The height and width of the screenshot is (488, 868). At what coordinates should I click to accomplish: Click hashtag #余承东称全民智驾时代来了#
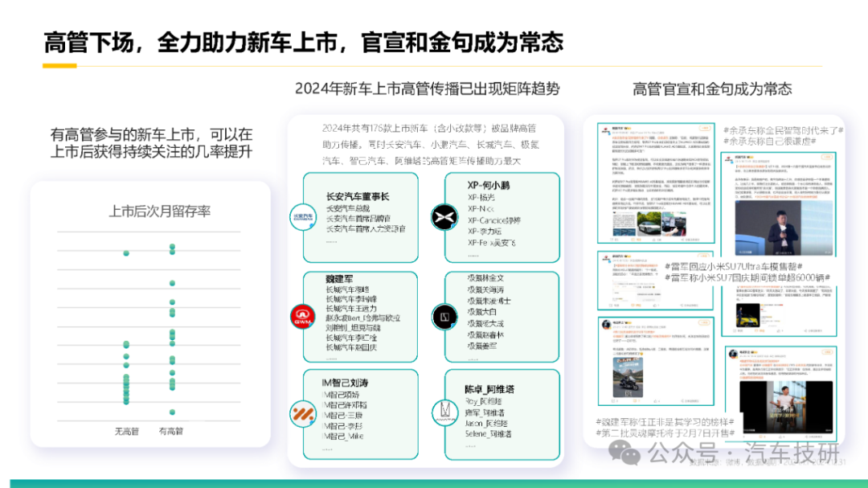point(783,131)
